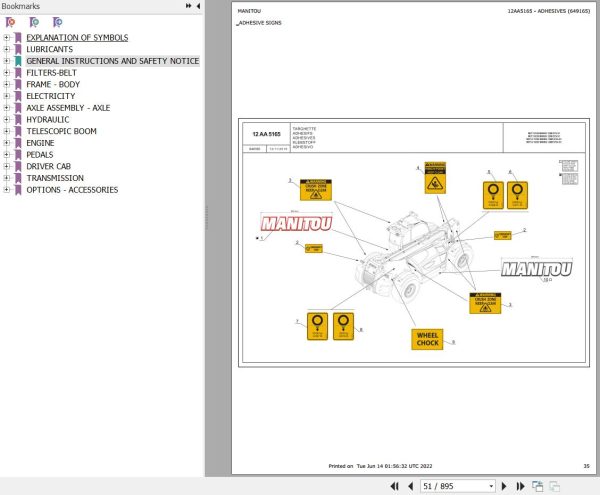Toggle the page layout view icon
This screenshot has width=600, height=495.
coord(537,486)
